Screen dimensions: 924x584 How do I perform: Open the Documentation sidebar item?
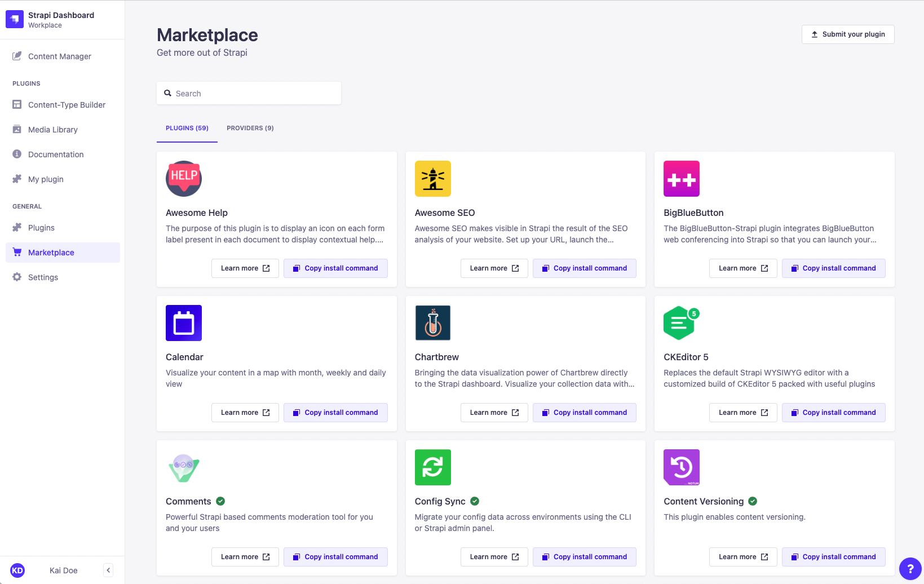click(63, 154)
